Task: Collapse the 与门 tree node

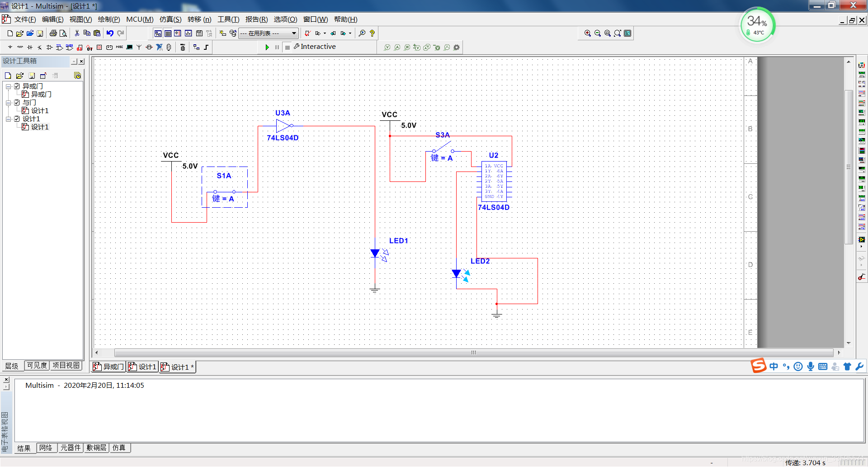Action: 8,102
